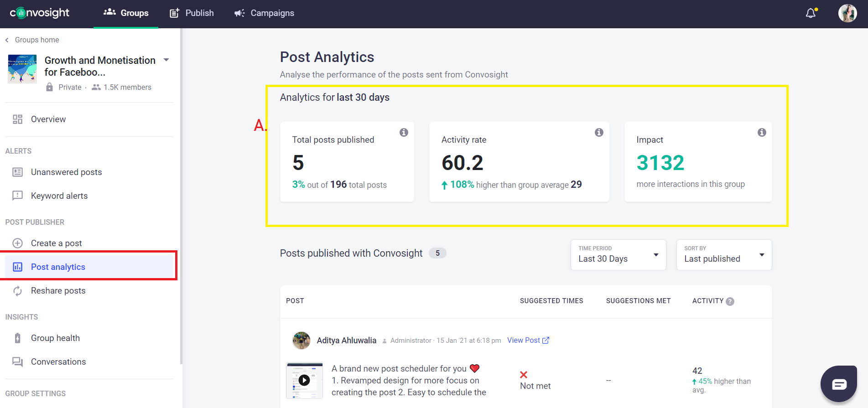Open the chat support widget
This screenshot has width=868, height=408.
(x=839, y=384)
